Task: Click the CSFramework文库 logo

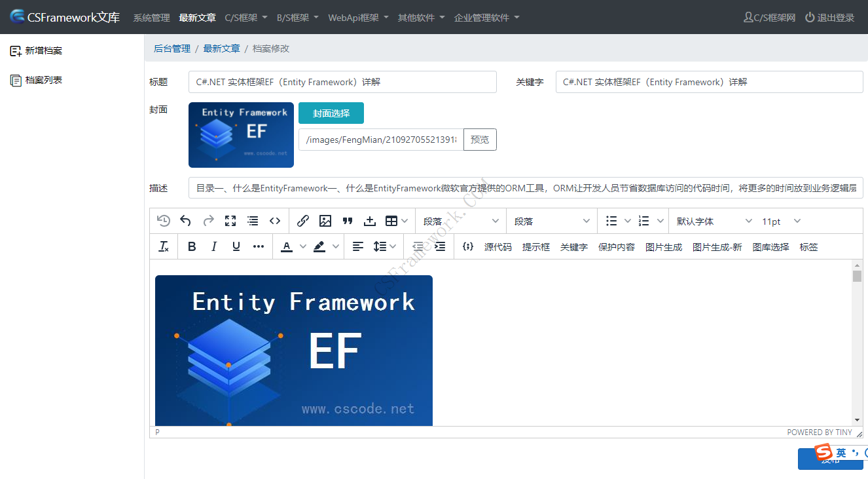Action: pos(65,18)
